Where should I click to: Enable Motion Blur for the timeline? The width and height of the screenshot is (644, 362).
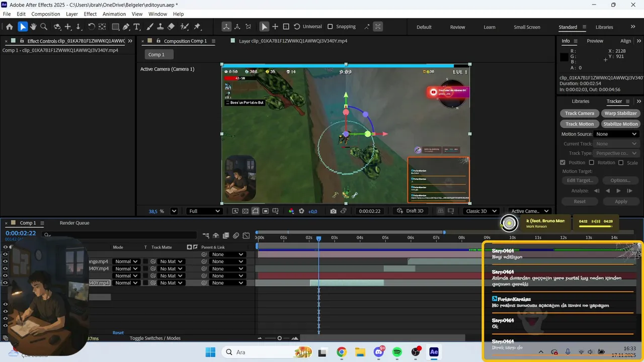(x=235, y=235)
